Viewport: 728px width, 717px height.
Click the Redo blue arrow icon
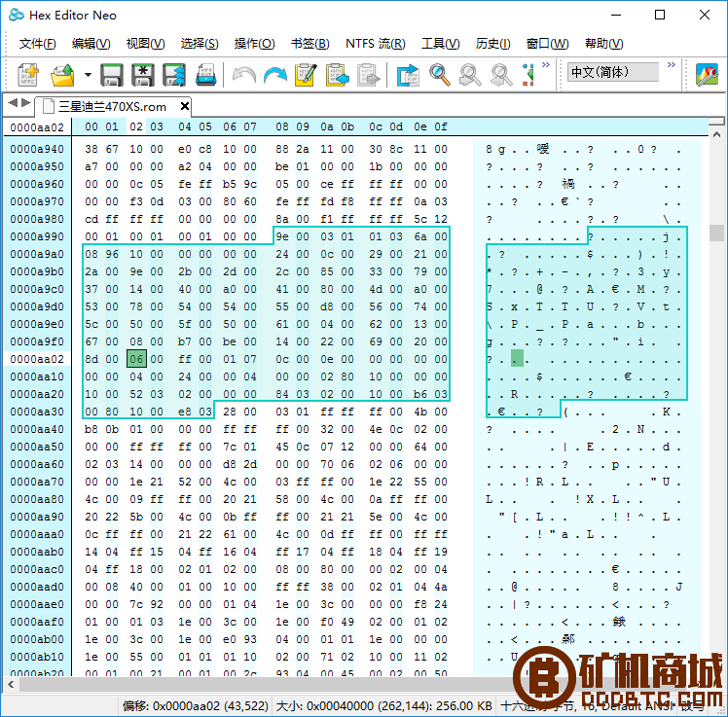(274, 75)
